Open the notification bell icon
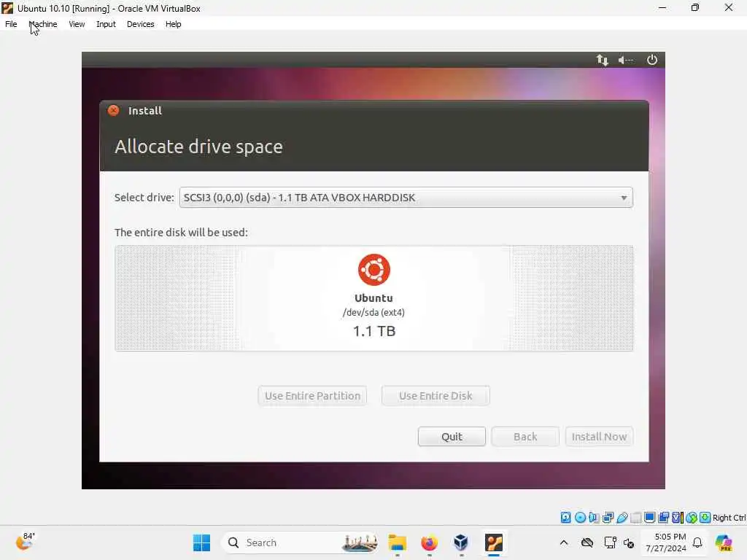 pyautogui.click(x=697, y=542)
